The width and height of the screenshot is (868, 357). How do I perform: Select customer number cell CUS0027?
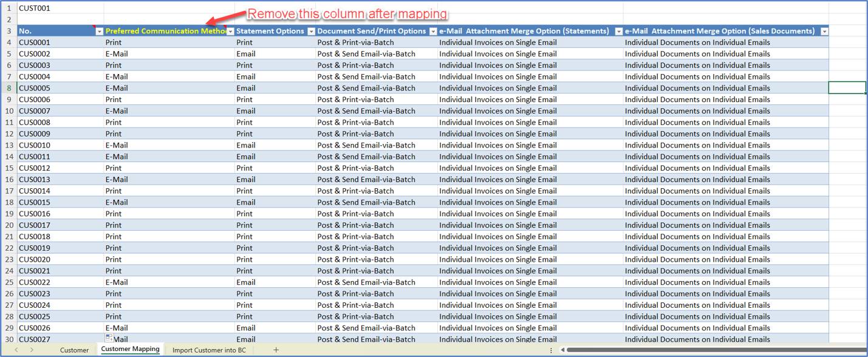(x=60, y=339)
